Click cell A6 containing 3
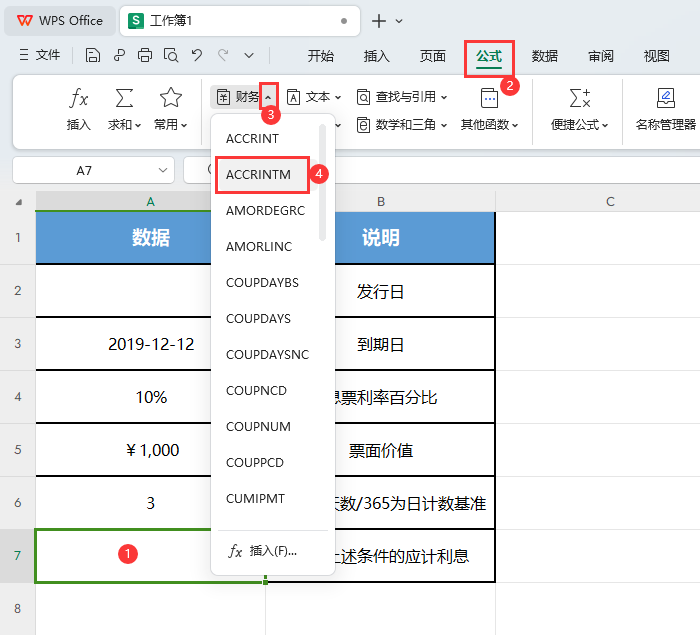 [150, 503]
